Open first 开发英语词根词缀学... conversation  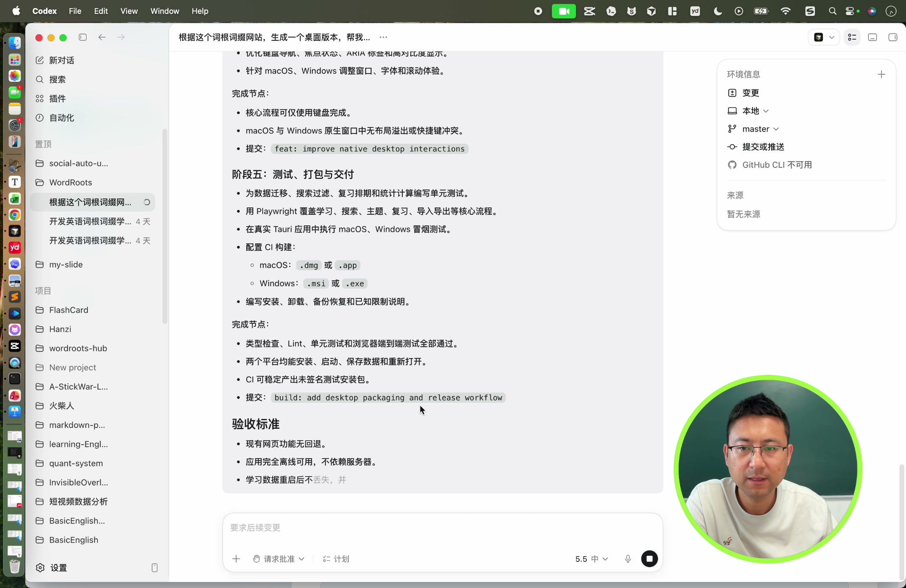tap(93, 221)
